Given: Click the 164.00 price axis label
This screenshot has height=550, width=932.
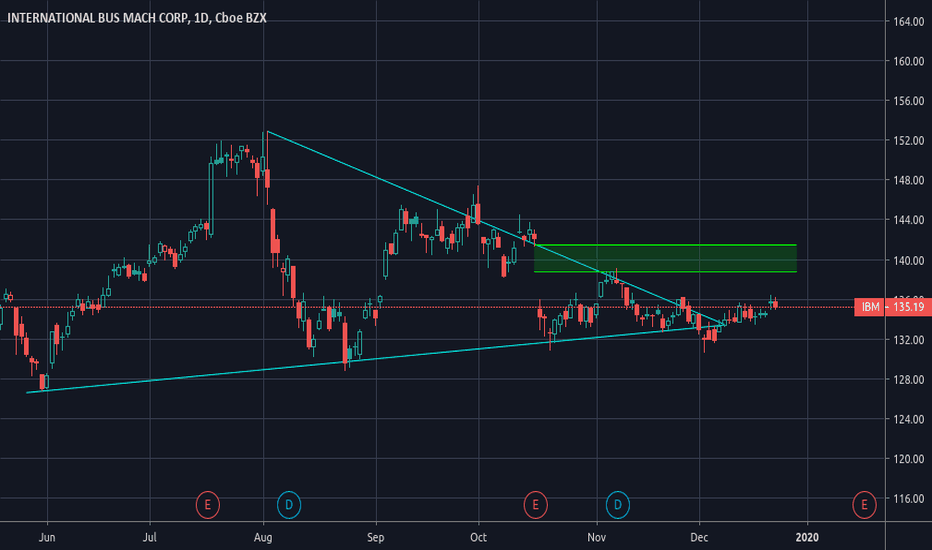Looking at the screenshot, I should point(909,21).
